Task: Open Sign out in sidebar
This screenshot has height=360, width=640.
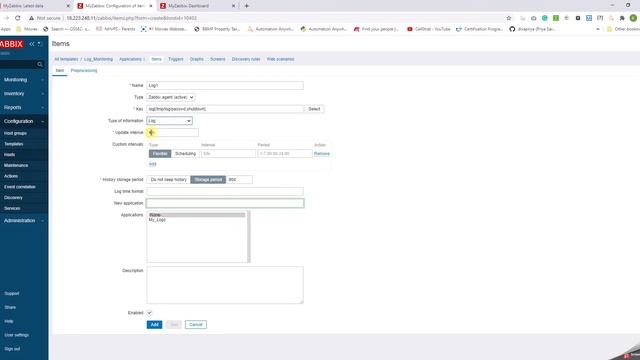Action: click(12, 349)
